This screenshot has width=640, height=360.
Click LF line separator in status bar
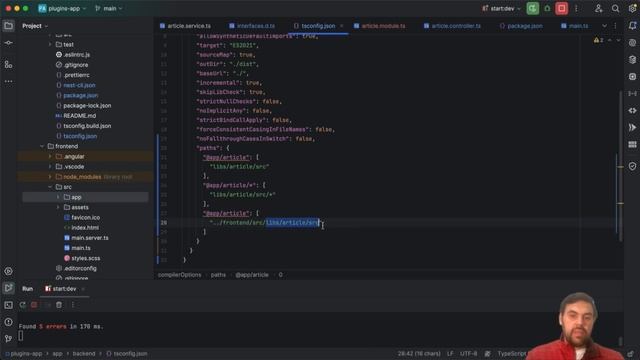450,353
